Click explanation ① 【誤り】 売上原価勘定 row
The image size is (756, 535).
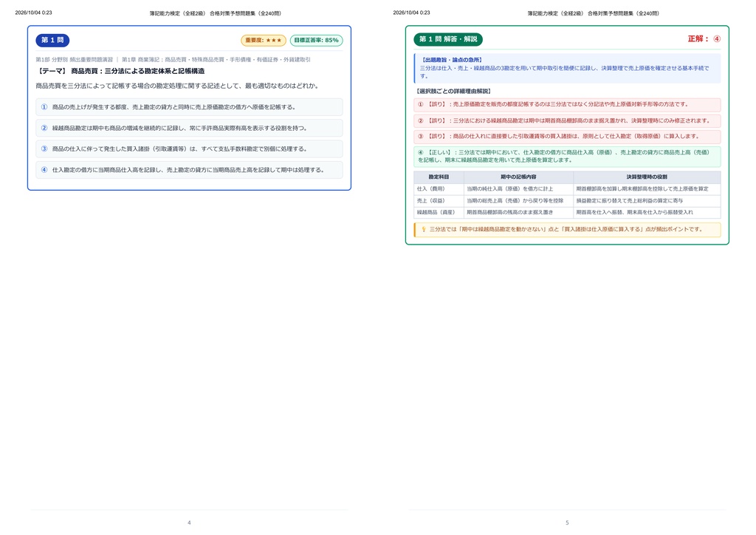567,105
